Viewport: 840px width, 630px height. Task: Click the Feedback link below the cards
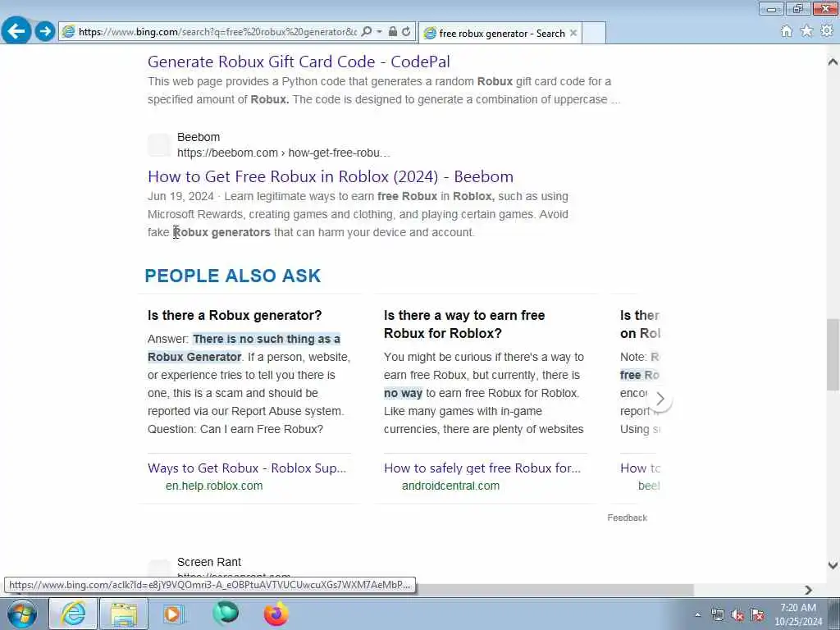pyautogui.click(x=627, y=518)
